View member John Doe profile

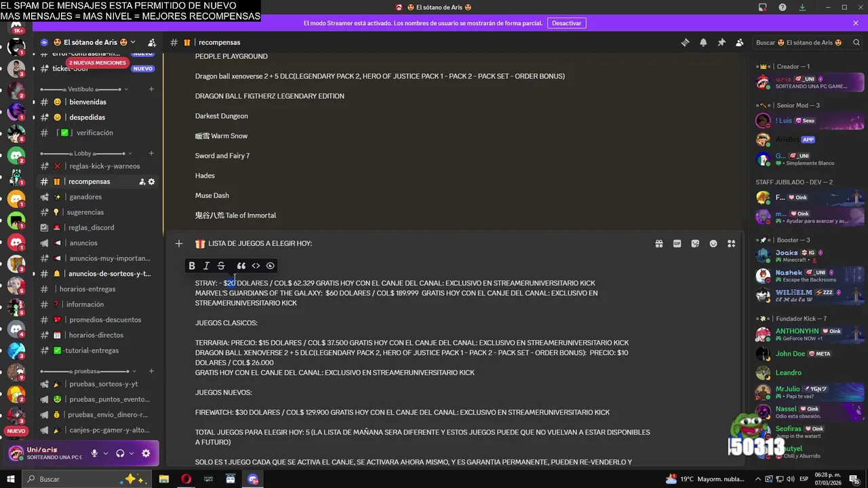810,354
